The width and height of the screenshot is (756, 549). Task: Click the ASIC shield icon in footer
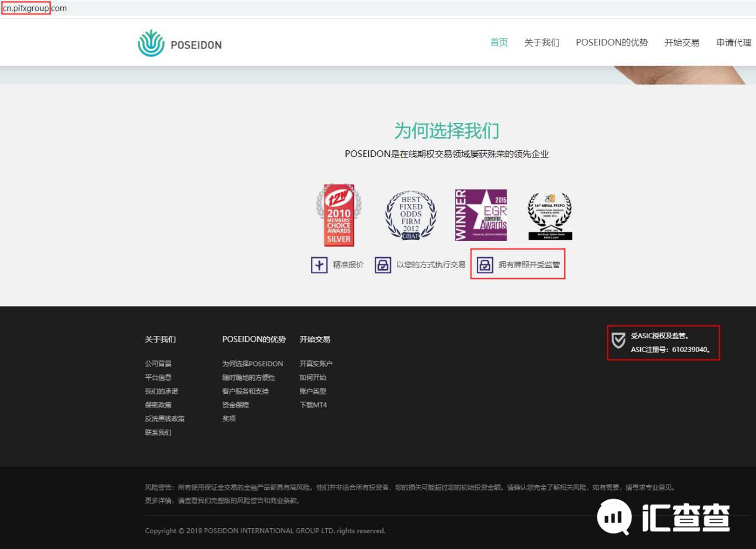[x=619, y=341]
